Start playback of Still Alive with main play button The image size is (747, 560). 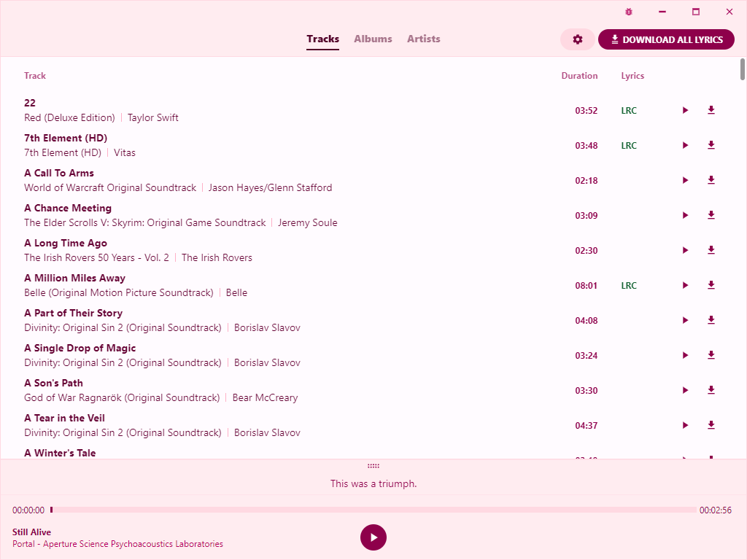[373, 537]
